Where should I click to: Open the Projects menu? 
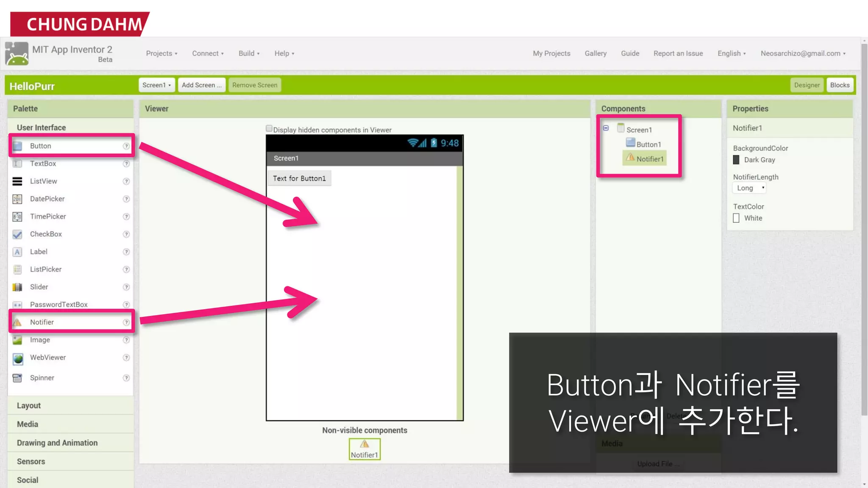(x=161, y=53)
